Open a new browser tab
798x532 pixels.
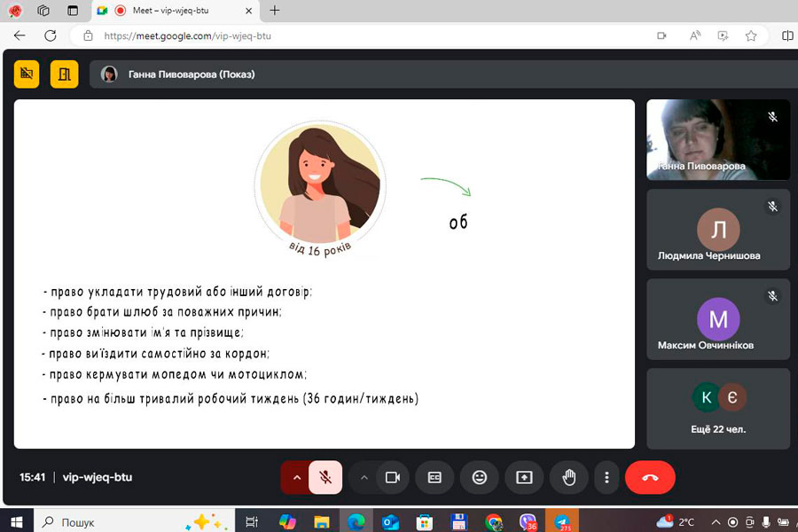(x=274, y=11)
